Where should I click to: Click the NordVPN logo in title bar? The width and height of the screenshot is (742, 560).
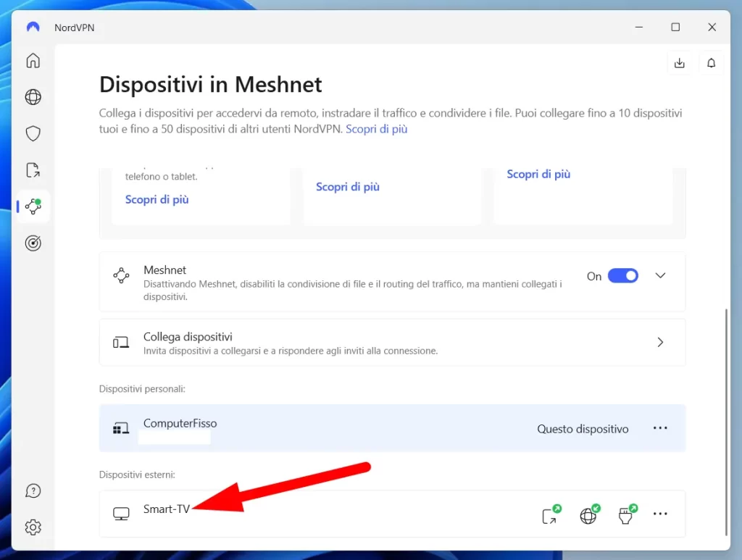pyautogui.click(x=33, y=27)
